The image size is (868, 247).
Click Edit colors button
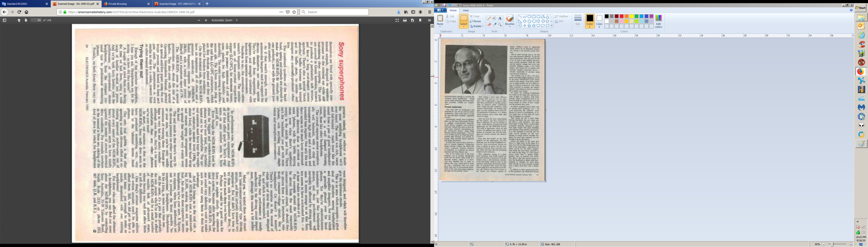click(x=658, y=21)
